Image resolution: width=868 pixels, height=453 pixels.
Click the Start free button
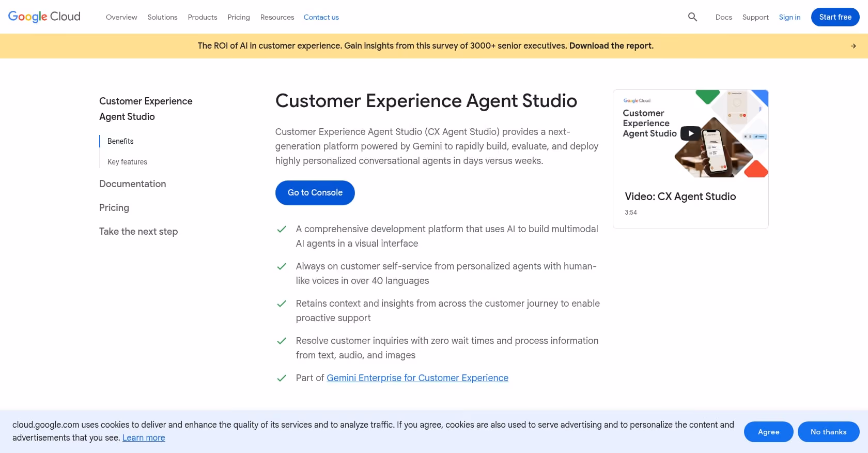835,17
